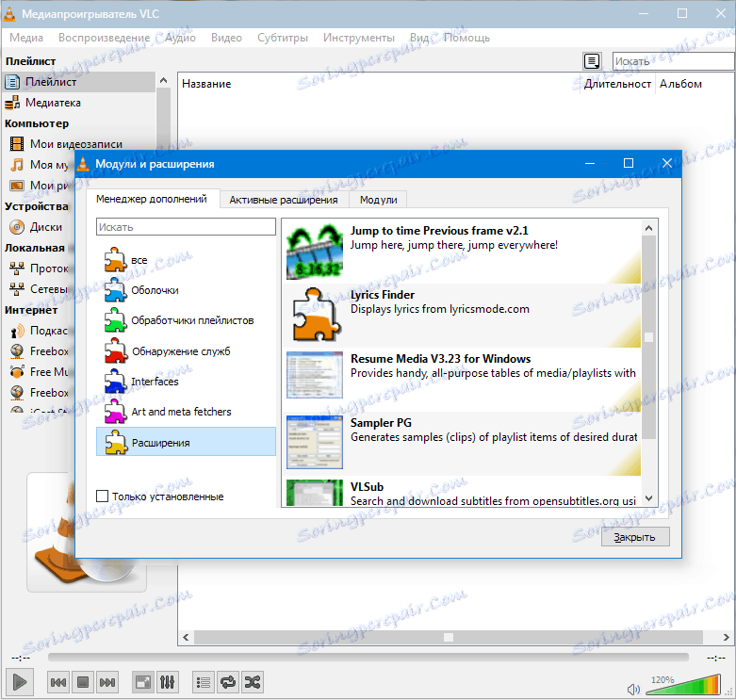
Task: Click add-on list scroll down arrow
Action: [648, 498]
